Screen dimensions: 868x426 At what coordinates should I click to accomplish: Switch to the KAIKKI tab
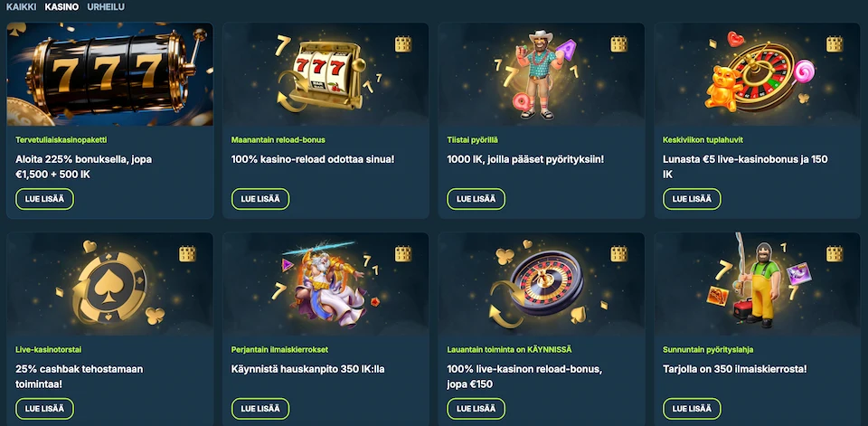click(21, 7)
